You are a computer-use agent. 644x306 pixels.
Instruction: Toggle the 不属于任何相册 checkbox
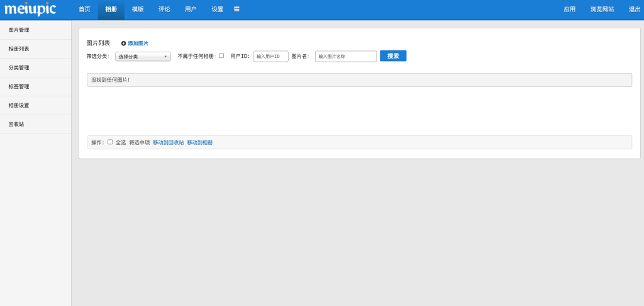[x=221, y=55]
